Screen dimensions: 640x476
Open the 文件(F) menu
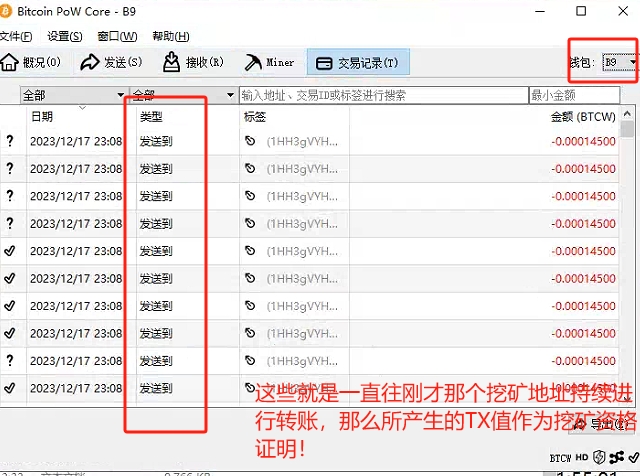[x=16, y=36]
